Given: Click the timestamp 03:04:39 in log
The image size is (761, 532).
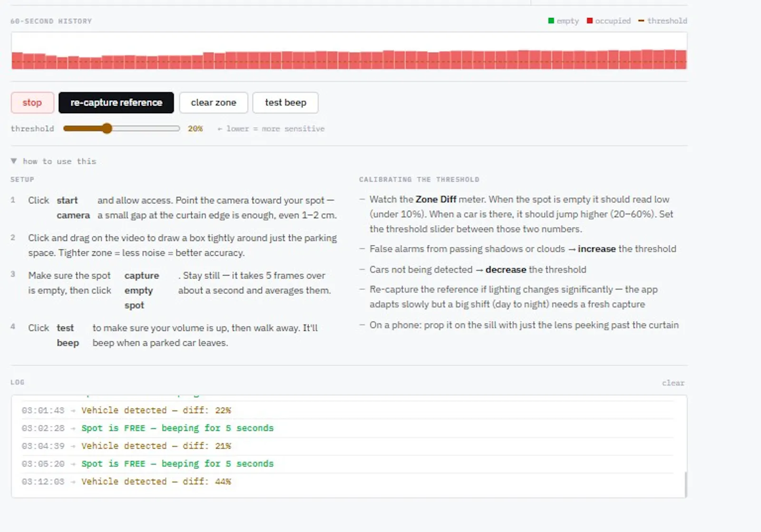Looking at the screenshot, I should click(x=43, y=446).
